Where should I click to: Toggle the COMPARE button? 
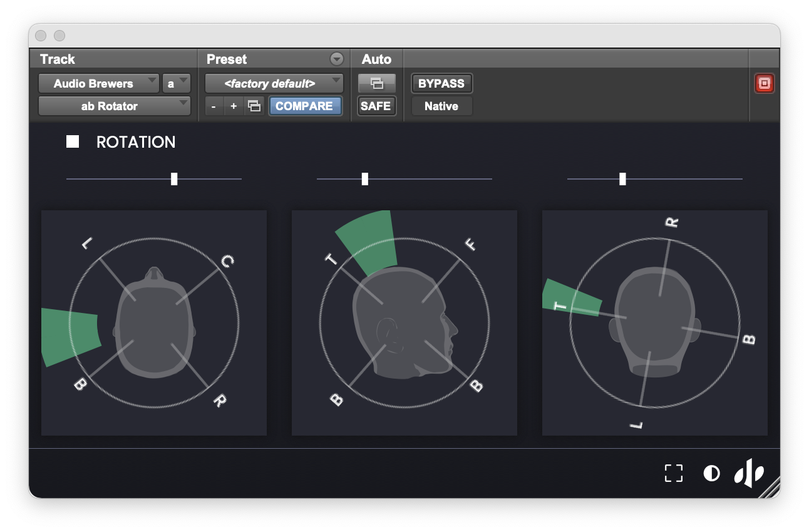coord(304,106)
